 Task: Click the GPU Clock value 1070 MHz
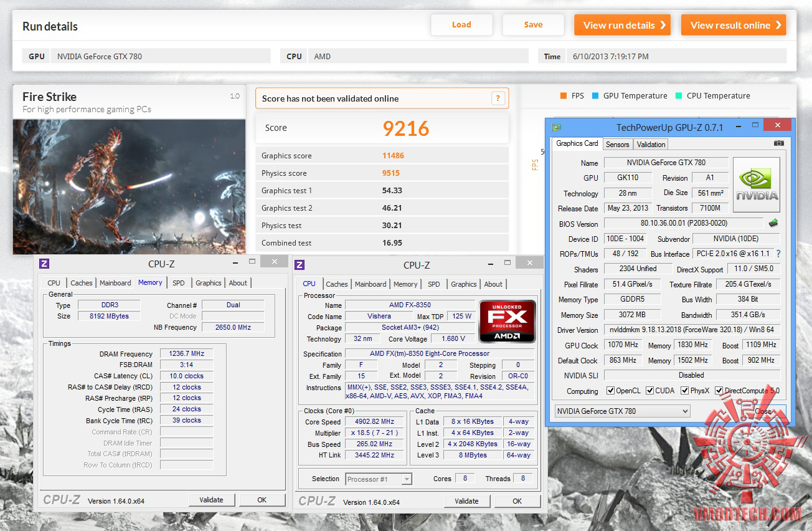click(x=623, y=345)
